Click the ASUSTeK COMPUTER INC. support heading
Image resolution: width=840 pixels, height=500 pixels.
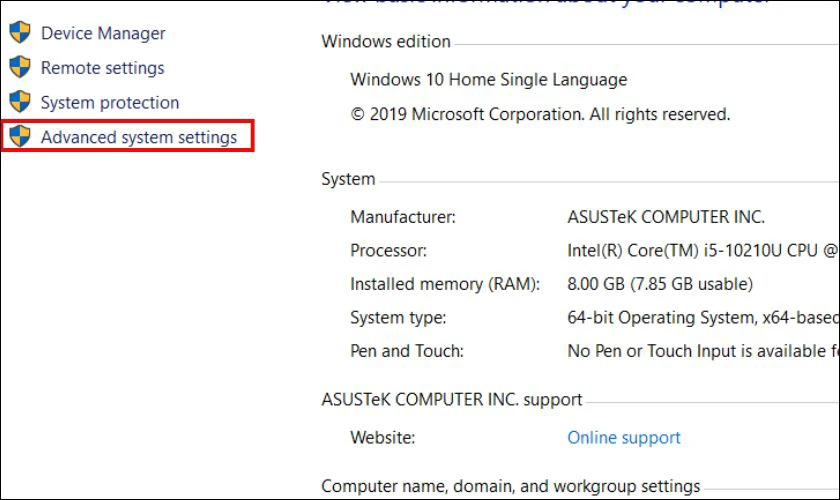pyautogui.click(x=452, y=400)
